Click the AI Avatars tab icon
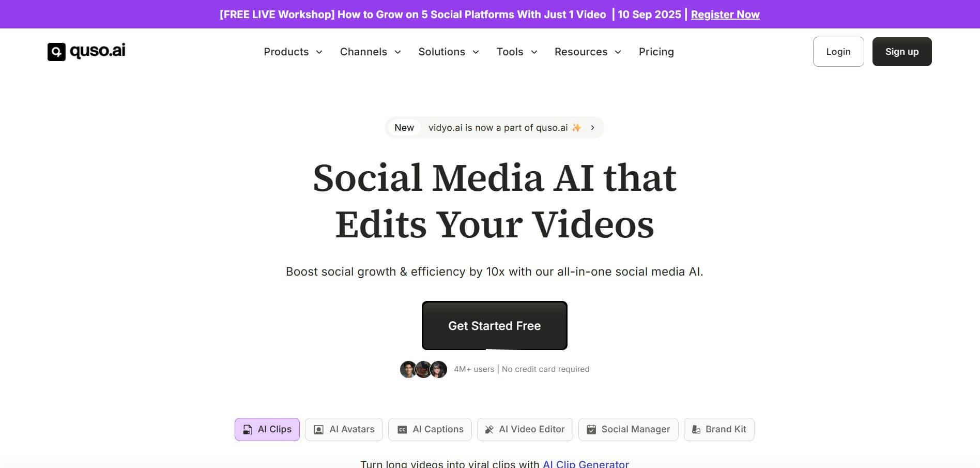Viewport: 980px width, 468px height. [x=319, y=430]
